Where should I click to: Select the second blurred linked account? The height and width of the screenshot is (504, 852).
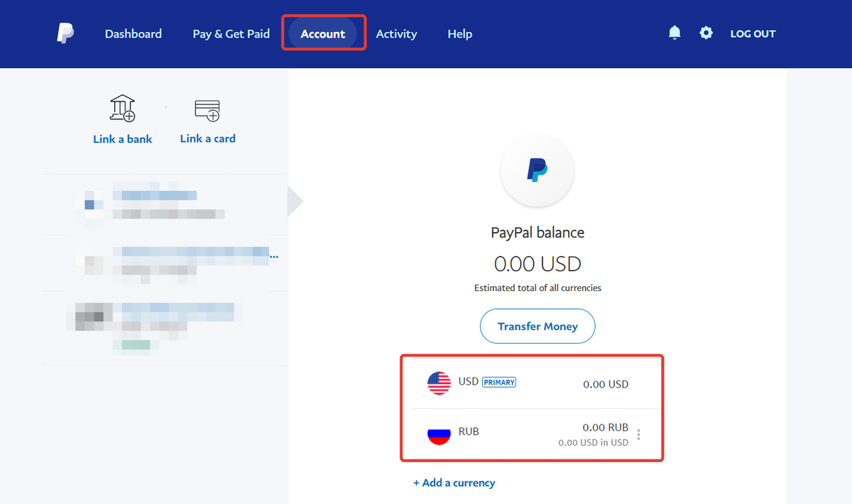click(x=165, y=263)
